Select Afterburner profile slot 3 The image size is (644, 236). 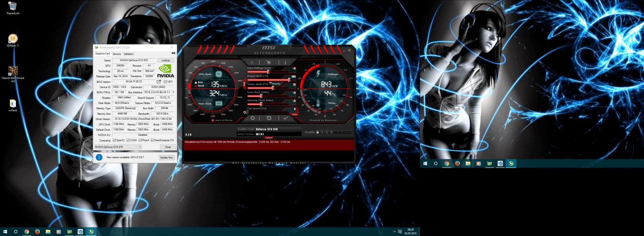pos(331,132)
